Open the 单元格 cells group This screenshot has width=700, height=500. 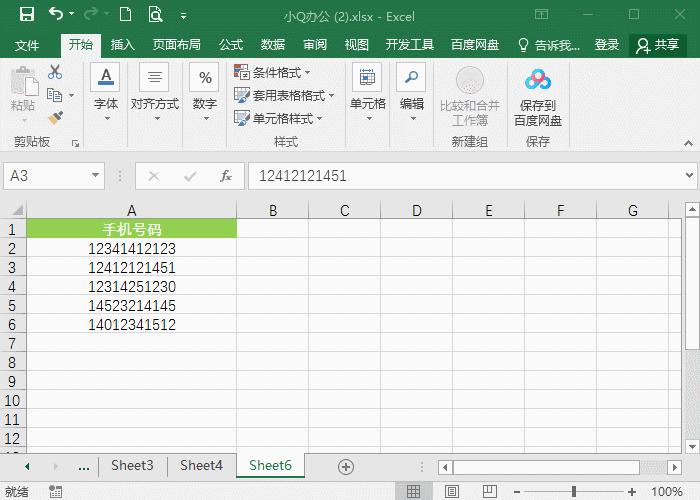pos(367,92)
